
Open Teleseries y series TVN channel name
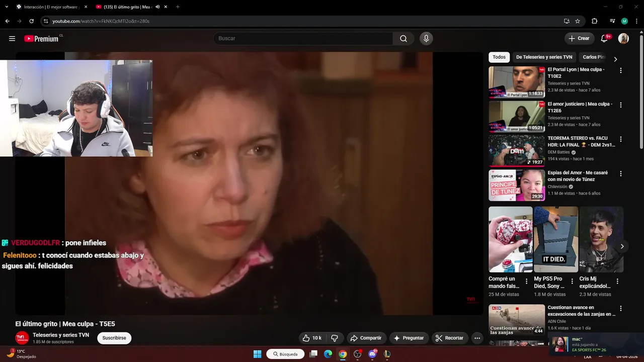pyautogui.click(x=61, y=335)
